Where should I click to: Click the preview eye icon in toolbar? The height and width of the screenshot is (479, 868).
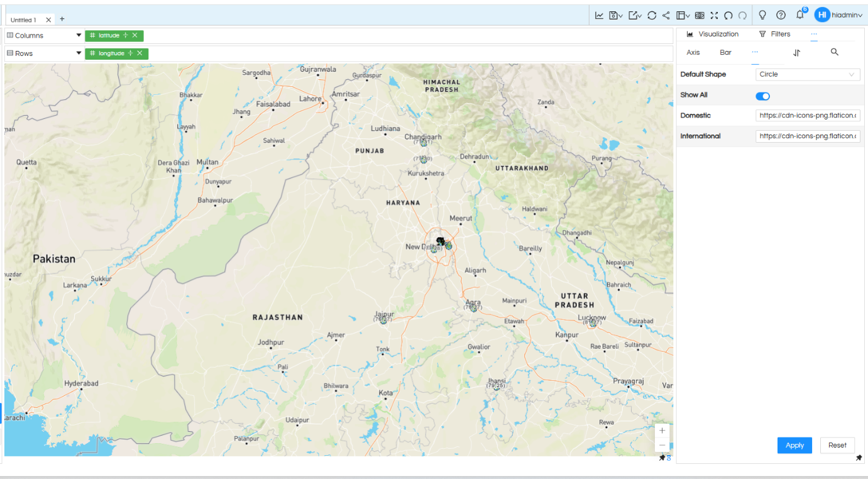pyautogui.click(x=700, y=15)
